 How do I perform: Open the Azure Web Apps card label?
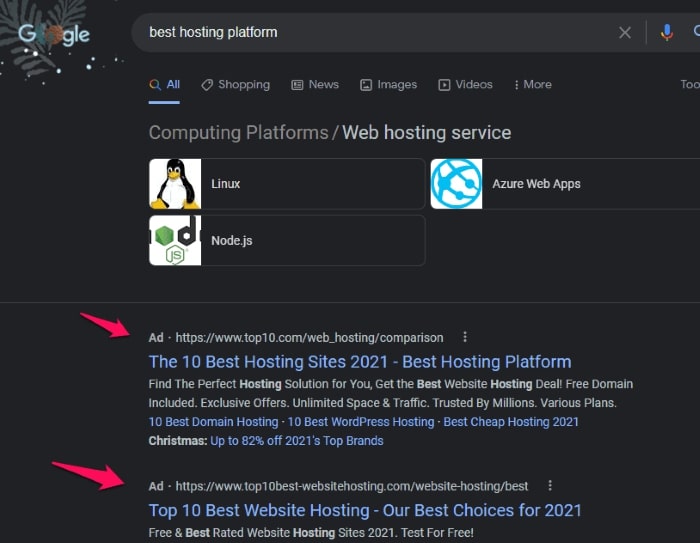coord(536,184)
